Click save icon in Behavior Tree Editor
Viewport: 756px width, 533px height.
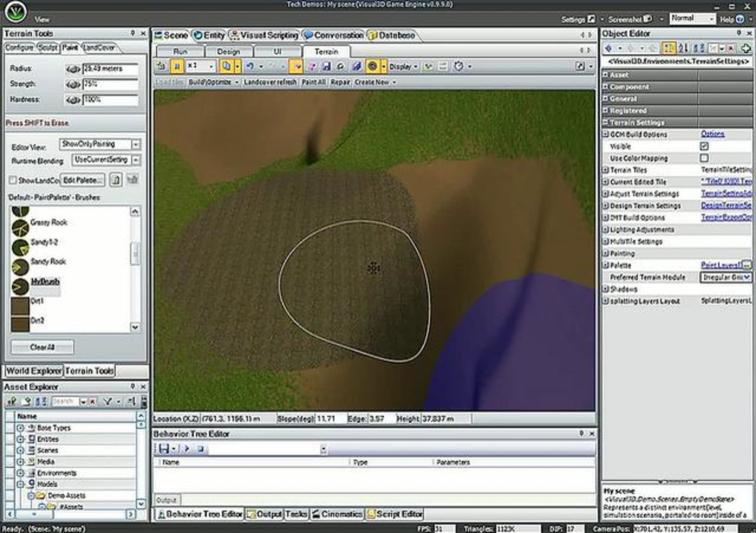[164, 448]
